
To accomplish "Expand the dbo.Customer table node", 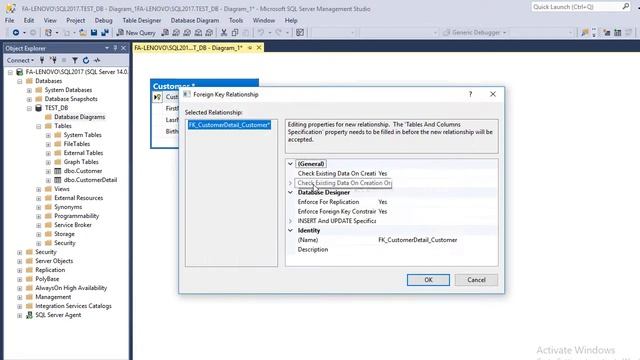I will 48,171.
